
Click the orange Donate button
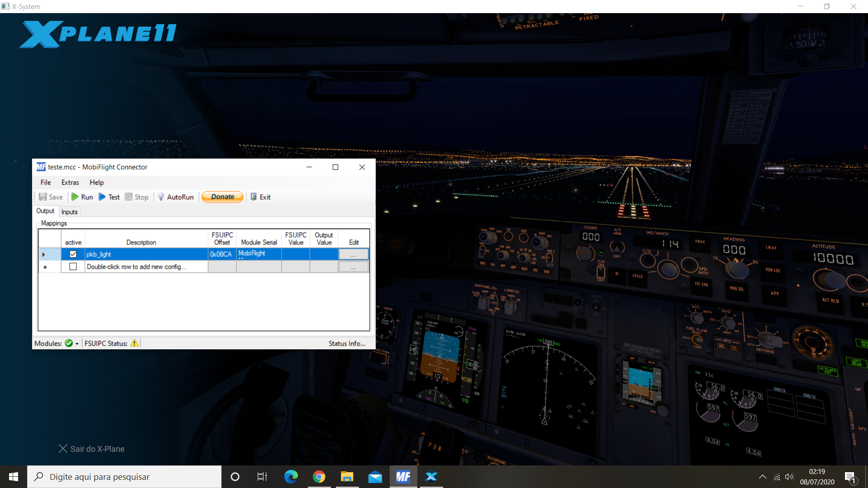[x=222, y=197]
